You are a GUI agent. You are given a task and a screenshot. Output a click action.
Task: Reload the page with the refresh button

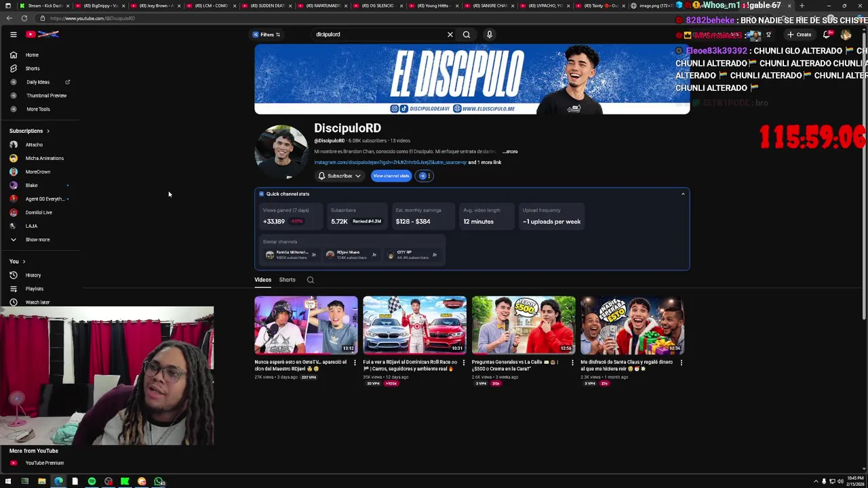point(24,18)
